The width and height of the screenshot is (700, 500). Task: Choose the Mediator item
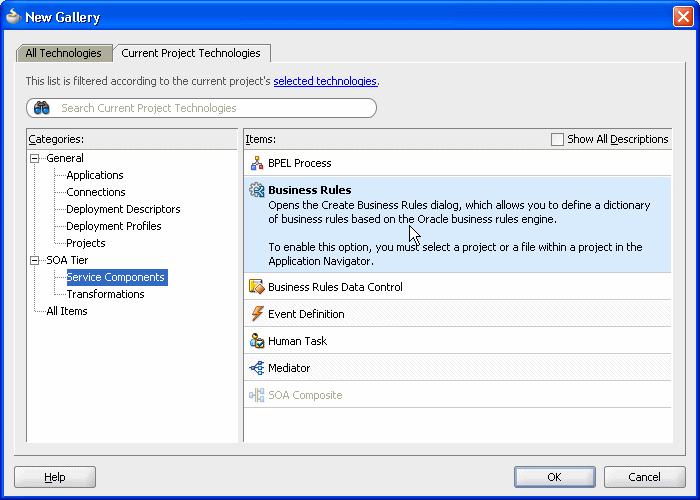coord(458,368)
